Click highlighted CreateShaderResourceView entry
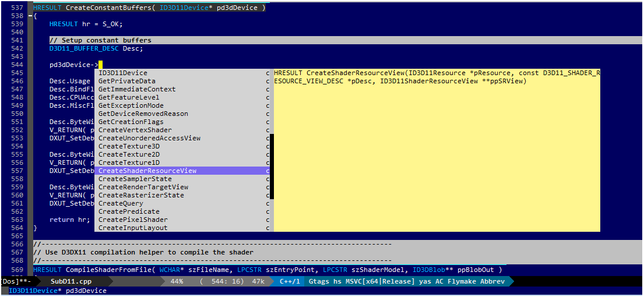This screenshot has width=644, height=297. (182, 171)
